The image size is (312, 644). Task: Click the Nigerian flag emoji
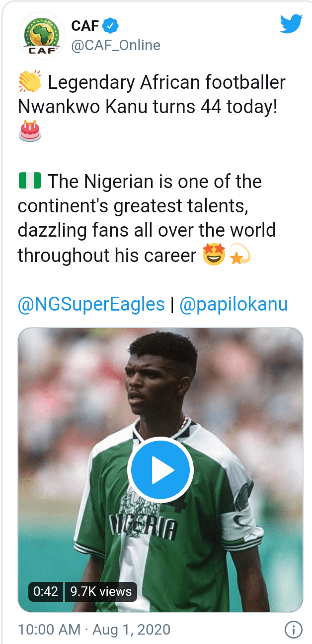pos(30,181)
